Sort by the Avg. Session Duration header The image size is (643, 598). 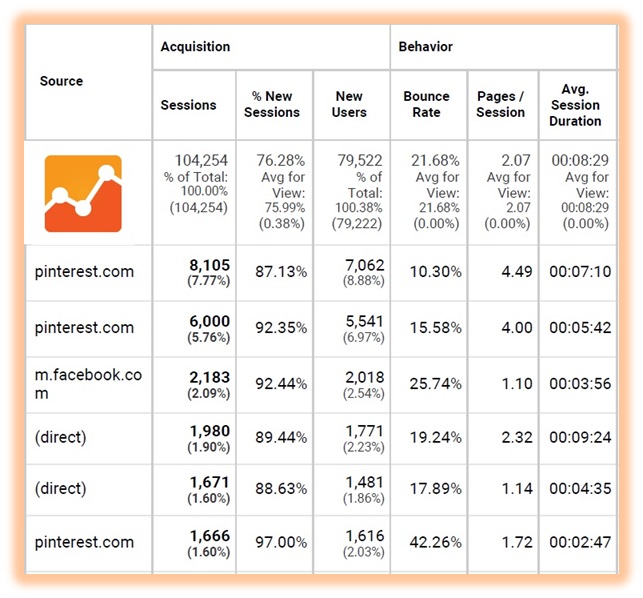click(575, 105)
